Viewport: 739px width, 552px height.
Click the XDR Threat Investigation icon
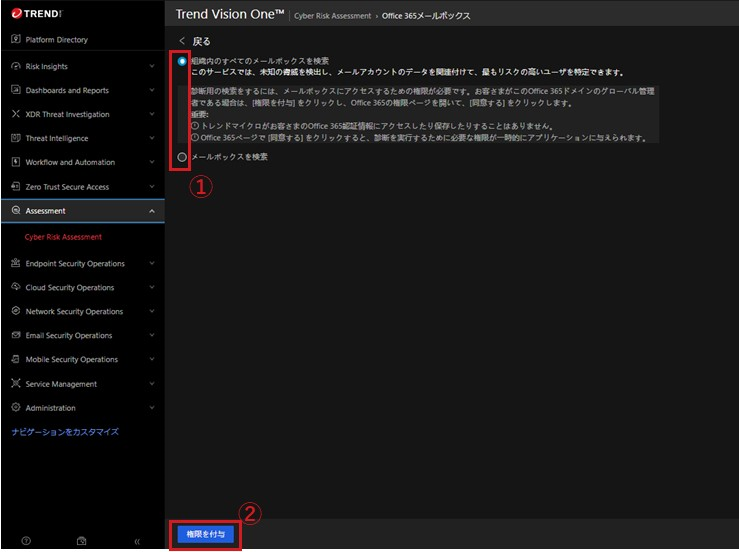point(16,114)
